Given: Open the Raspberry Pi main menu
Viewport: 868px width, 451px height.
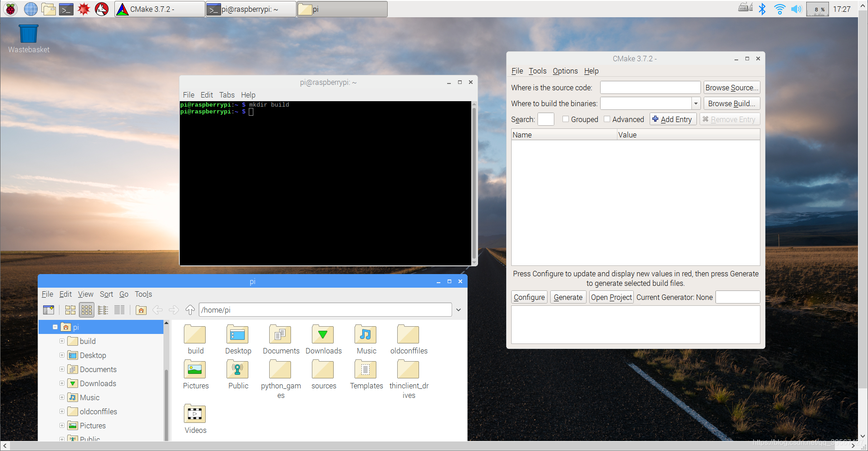Looking at the screenshot, I should pos(11,9).
